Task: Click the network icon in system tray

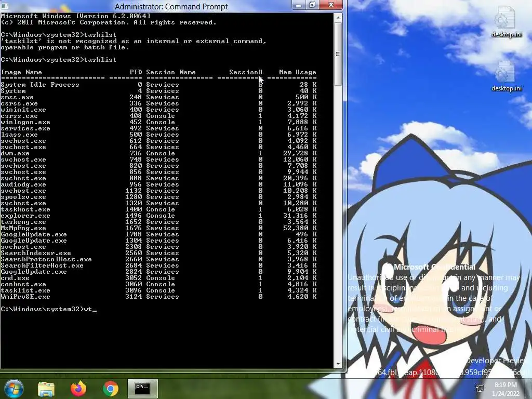Action: (x=480, y=389)
